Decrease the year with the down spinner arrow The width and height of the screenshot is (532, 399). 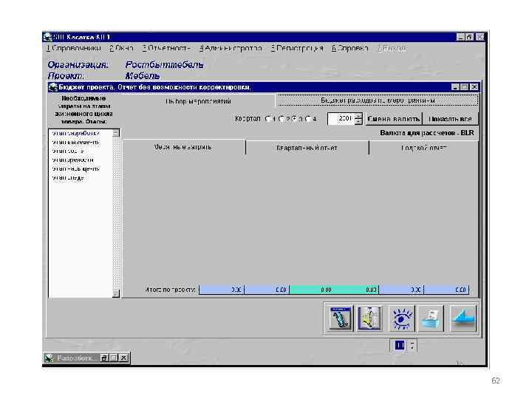(x=358, y=122)
